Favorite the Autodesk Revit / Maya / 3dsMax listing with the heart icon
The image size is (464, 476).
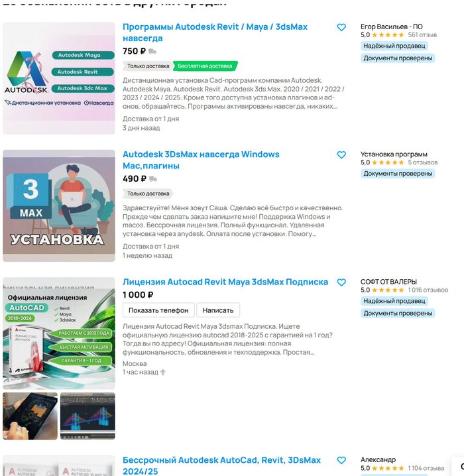[x=341, y=27]
